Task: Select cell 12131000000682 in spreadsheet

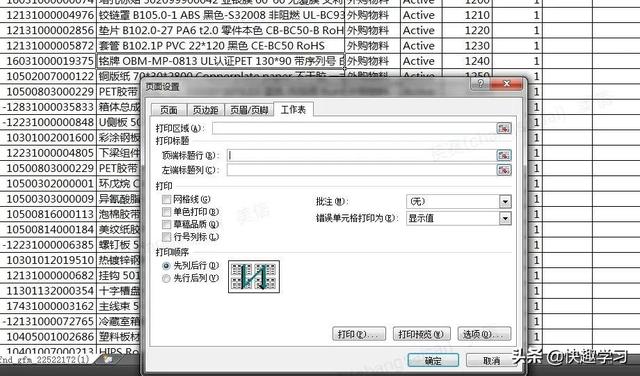Action: 48,276
